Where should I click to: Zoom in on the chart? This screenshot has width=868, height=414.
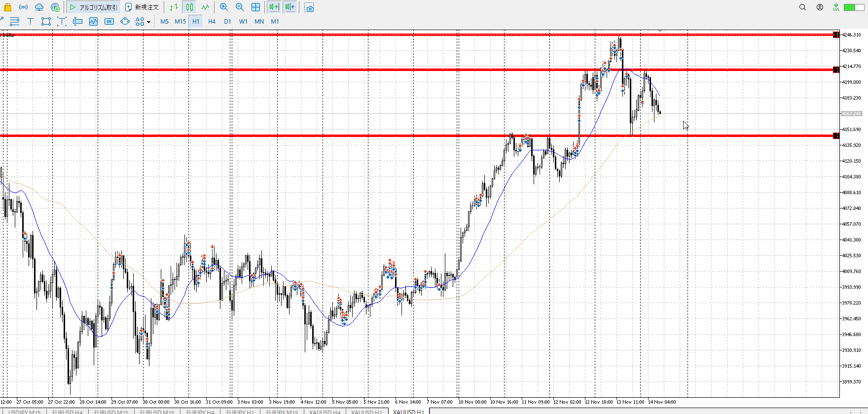pyautogui.click(x=224, y=7)
